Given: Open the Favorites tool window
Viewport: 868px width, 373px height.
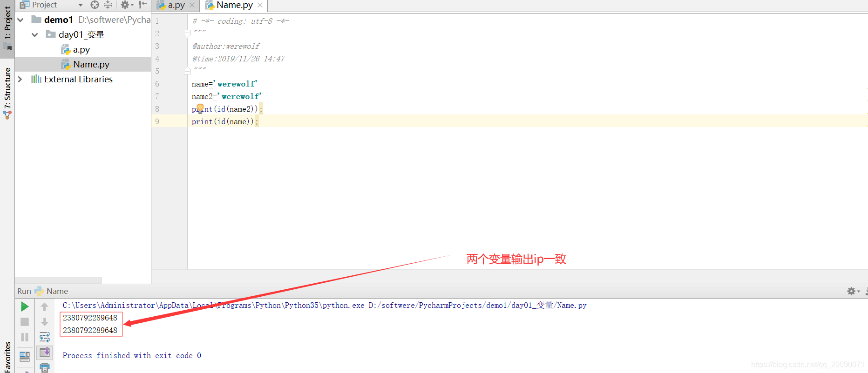Looking at the screenshot, I should click(x=7, y=357).
